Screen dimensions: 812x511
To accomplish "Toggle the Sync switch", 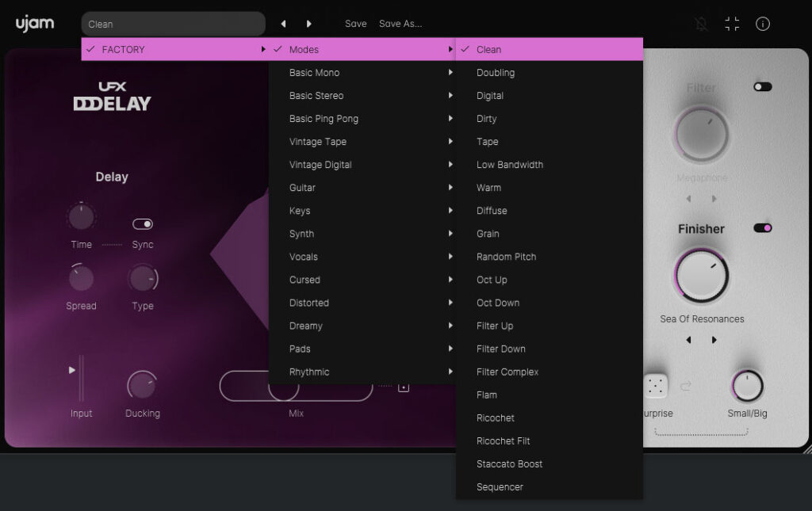I will [x=143, y=224].
